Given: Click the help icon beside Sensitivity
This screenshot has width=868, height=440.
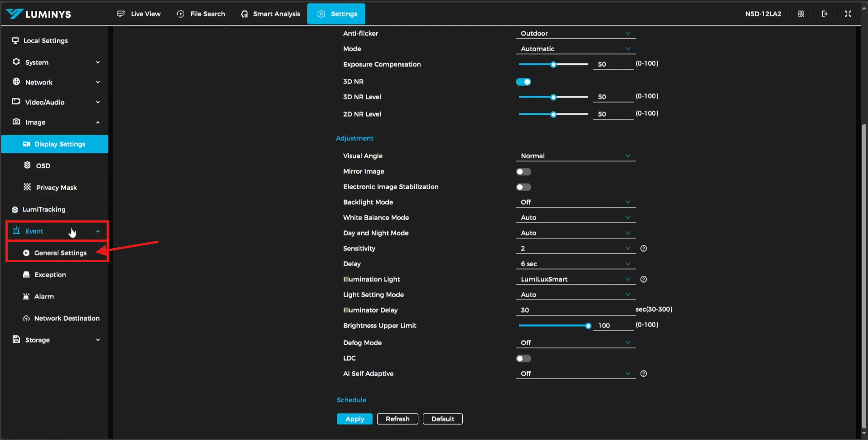Looking at the screenshot, I should 644,249.
